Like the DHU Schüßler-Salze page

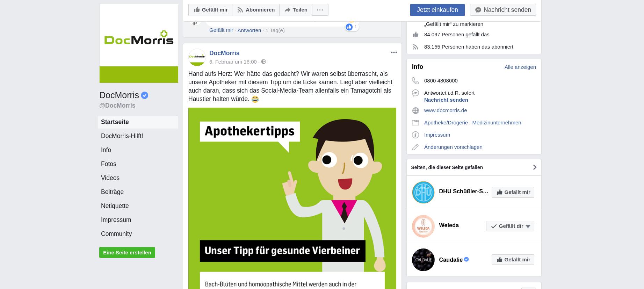coord(513,192)
